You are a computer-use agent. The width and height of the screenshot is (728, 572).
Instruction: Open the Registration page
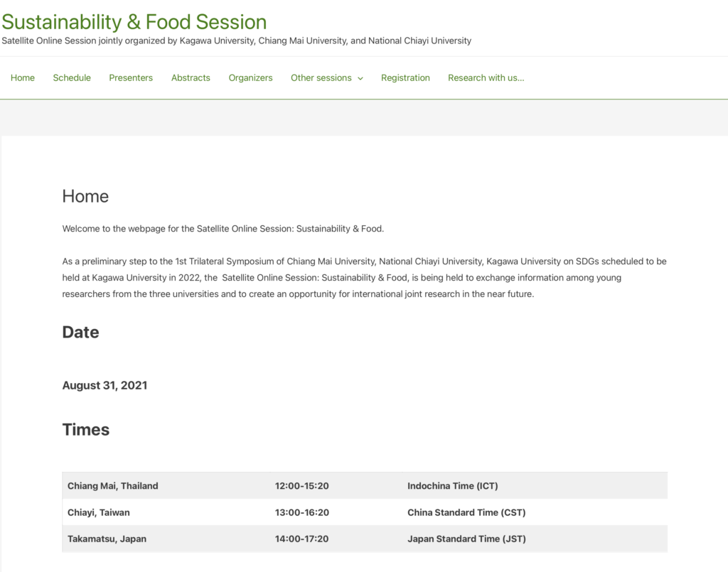pyautogui.click(x=405, y=78)
